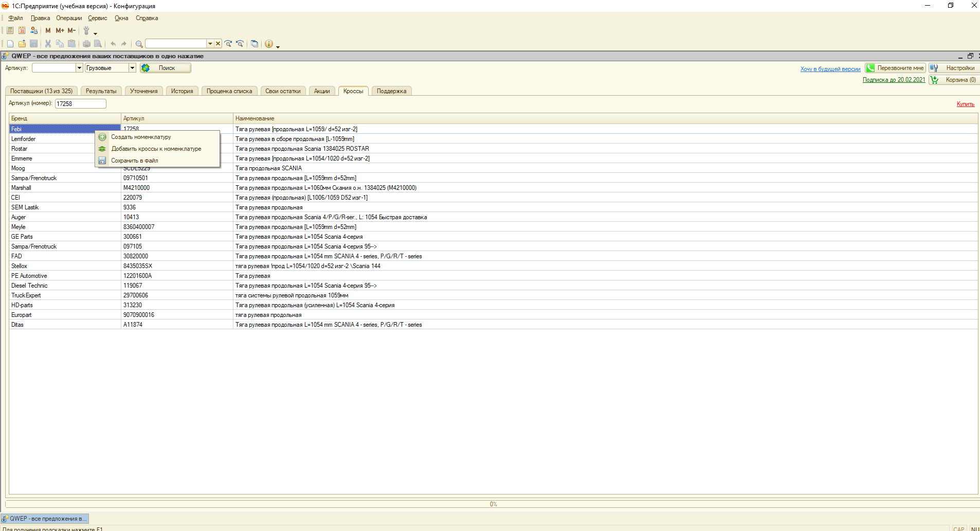Screen dimensions: 980x531
Task: Click the redo arrow icon
Action: [x=124, y=44]
